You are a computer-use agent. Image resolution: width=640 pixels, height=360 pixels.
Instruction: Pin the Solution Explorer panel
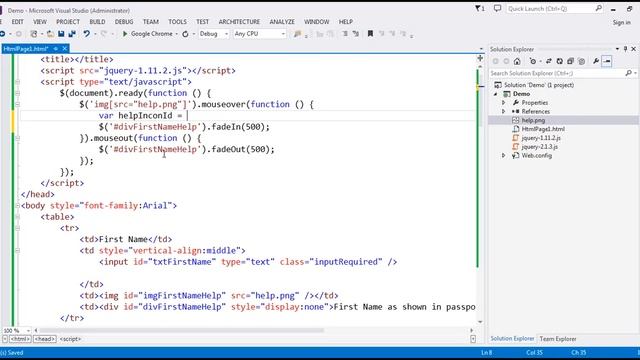pos(625,49)
